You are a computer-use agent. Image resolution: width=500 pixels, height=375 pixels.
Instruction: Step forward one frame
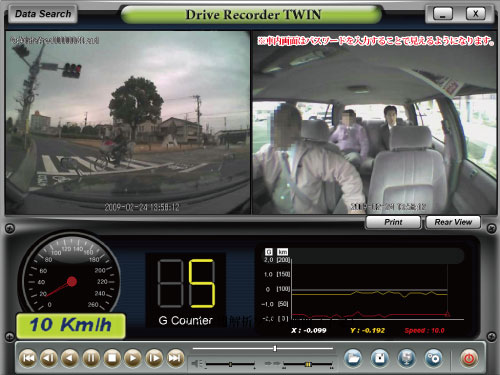pos(154,358)
